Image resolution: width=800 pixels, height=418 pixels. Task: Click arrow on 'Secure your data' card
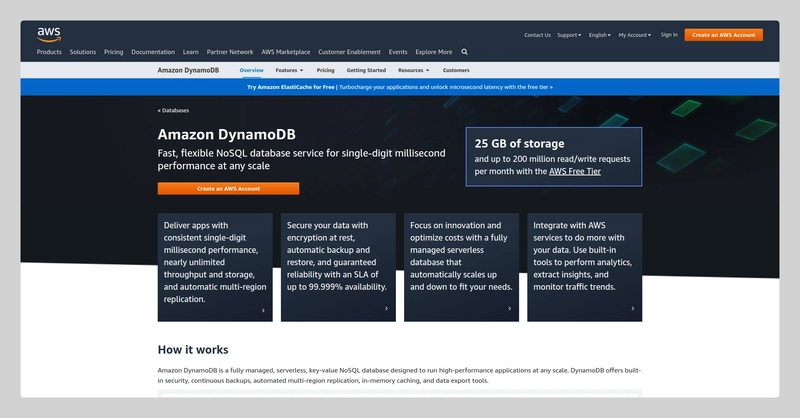(386, 308)
